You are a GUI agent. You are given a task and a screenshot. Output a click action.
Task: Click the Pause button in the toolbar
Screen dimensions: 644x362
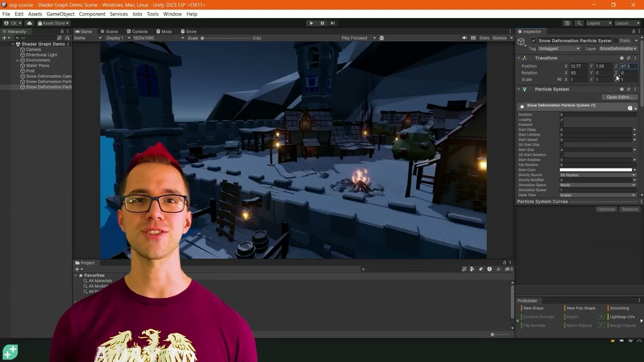tap(322, 23)
